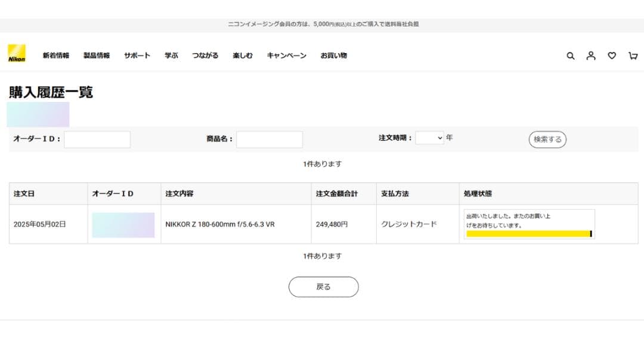
Task: Click the 出荷いたしました status message
Action: point(508,221)
